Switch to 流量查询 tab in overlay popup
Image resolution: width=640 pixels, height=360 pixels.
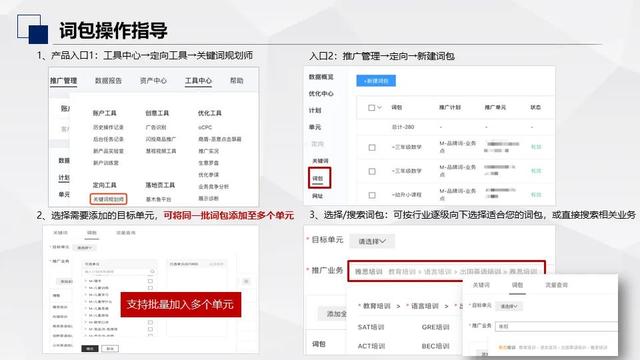click(556, 285)
